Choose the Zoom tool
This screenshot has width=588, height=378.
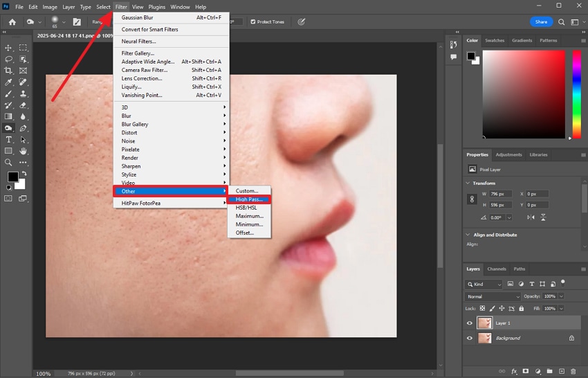point(8,163)
